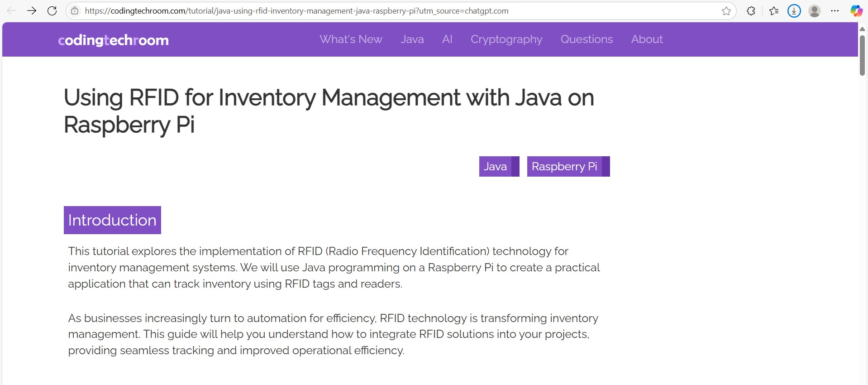The image size is (868, 385).
Task: View site information lock icon
Action: 75,11
